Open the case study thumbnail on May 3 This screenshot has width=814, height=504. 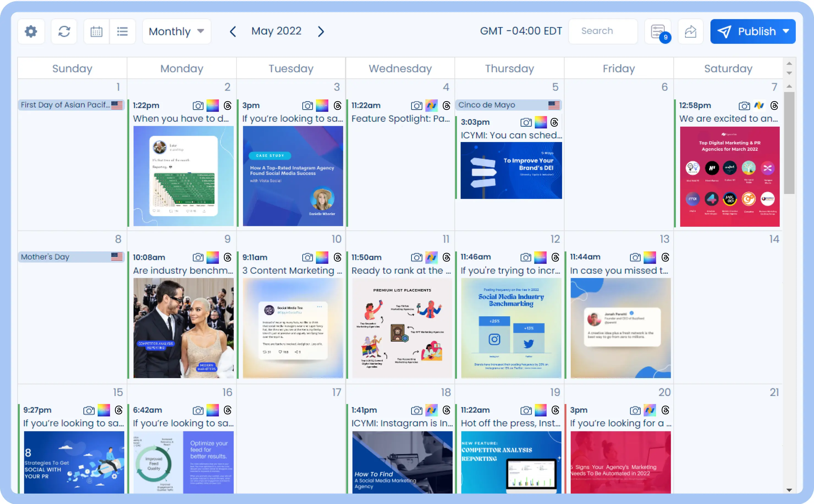pyautogui.click(x=293, y=176)
